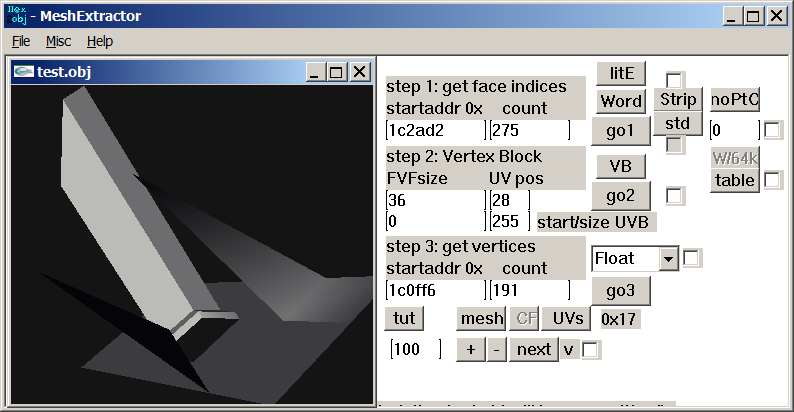794x412 pixels.
Task: Expand the Float data type dropdown
Action: [668, 259]
